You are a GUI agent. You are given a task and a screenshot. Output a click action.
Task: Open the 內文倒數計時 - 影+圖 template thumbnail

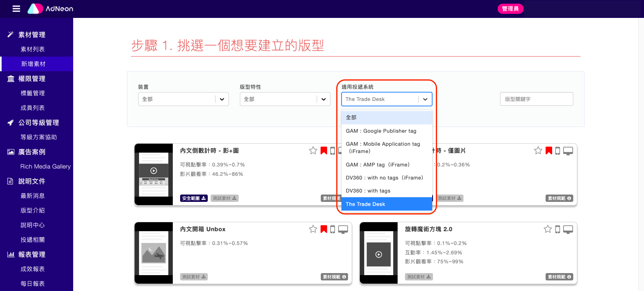[x=154, y=174]
